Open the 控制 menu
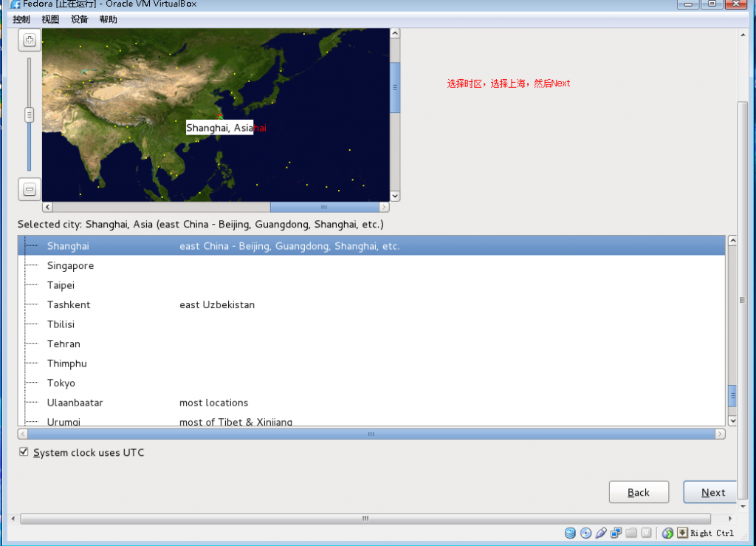This screenshot has width=756, height=546. tap(21, 18)
